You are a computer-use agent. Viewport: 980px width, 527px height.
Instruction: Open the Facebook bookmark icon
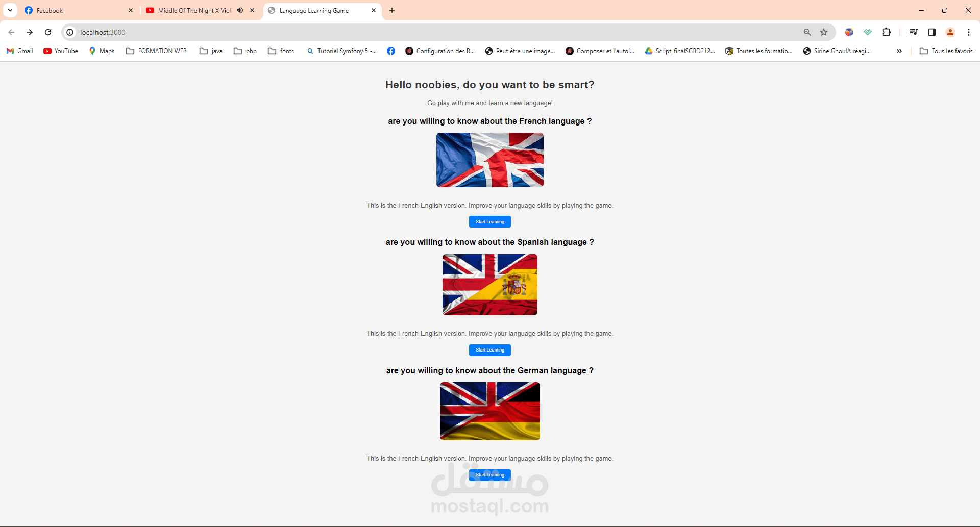(391, 51)
